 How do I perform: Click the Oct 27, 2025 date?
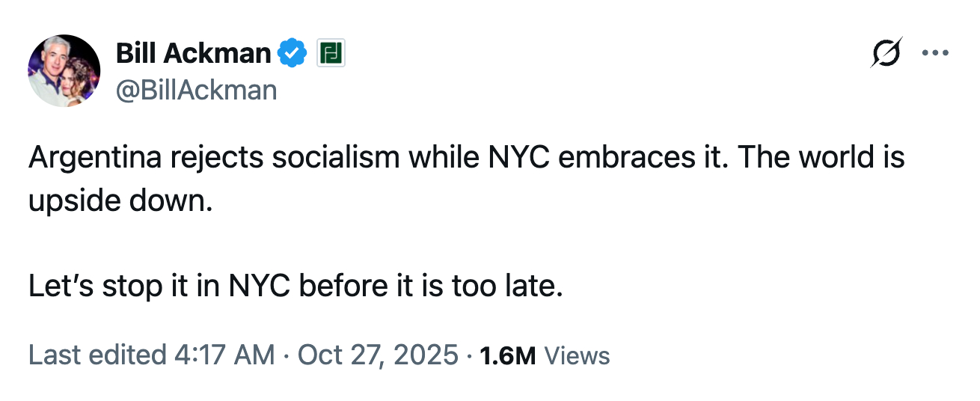pyautogui.click(x=377, y=355)
